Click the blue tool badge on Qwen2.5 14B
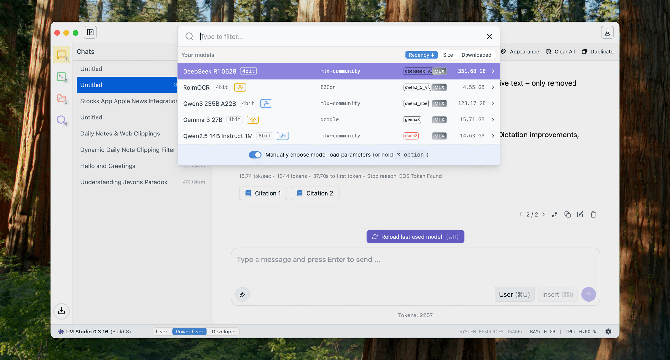The width and height of the screenshot is (670, 360). tap(283, 136)
